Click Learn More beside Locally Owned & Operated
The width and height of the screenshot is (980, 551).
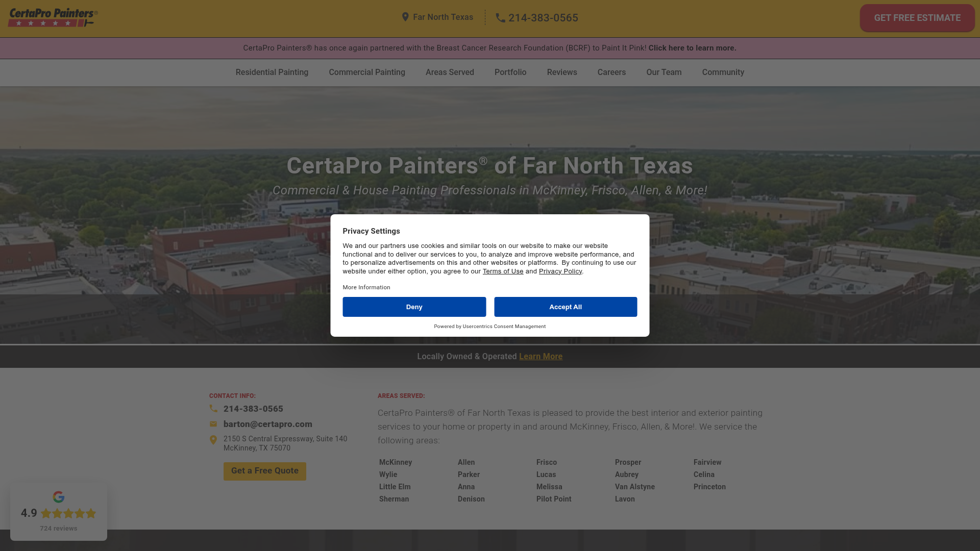coord(541,357)
